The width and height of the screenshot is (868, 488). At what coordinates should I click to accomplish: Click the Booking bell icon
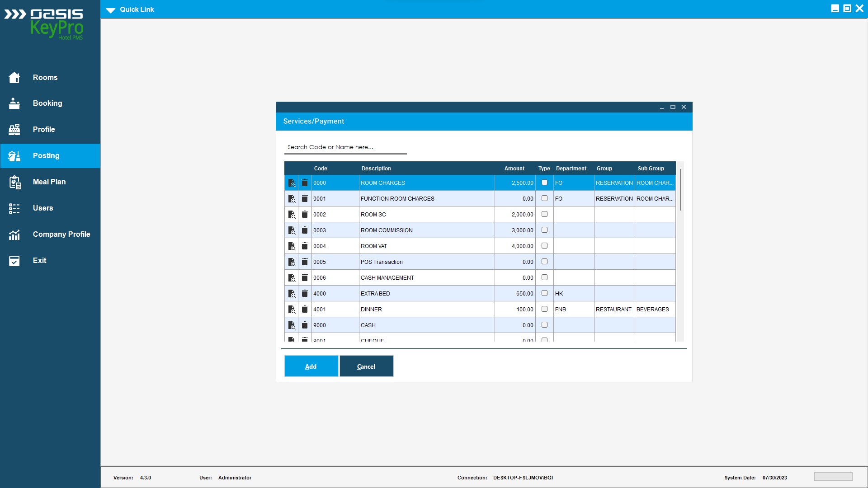(x=14, y=103)
